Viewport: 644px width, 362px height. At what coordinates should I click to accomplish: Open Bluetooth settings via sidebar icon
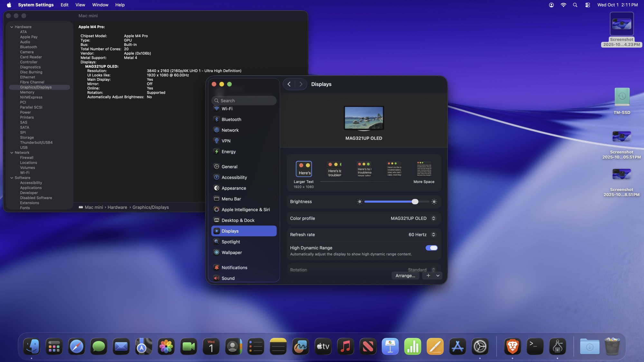pyautogui.click(x=217, y=119)
